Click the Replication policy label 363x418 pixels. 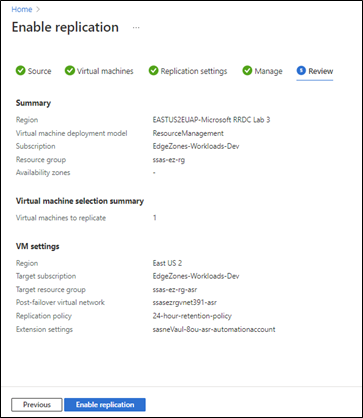coord(44,316)
